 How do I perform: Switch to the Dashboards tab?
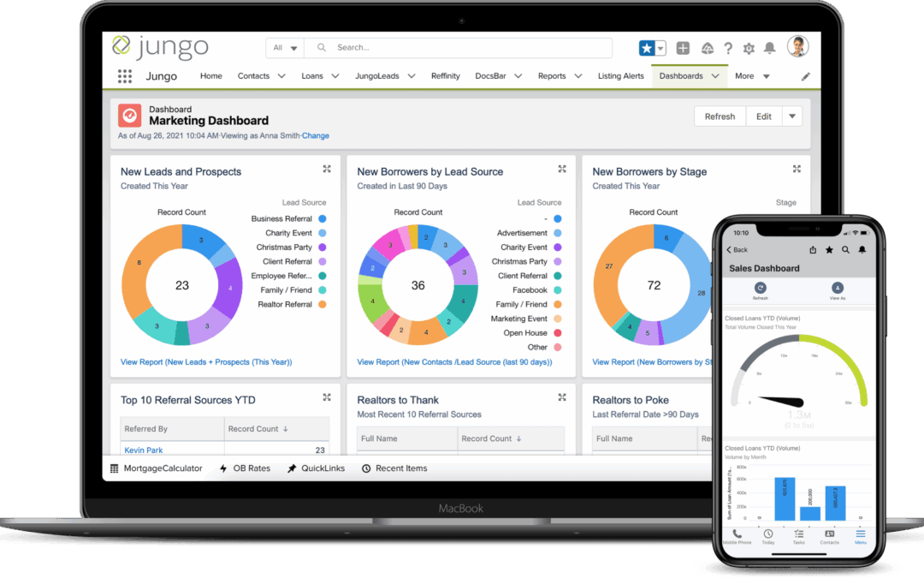pyautogui.click(x=684, y=76)
